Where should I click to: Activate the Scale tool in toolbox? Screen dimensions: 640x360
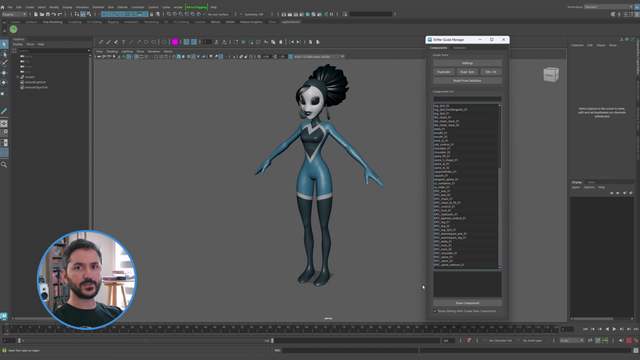[x=4, y=93]
